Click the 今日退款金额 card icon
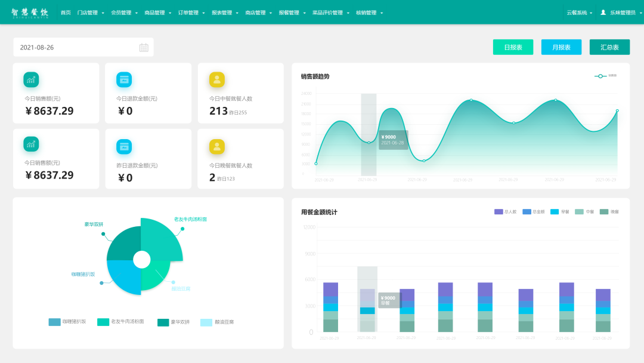 [124, 79]
